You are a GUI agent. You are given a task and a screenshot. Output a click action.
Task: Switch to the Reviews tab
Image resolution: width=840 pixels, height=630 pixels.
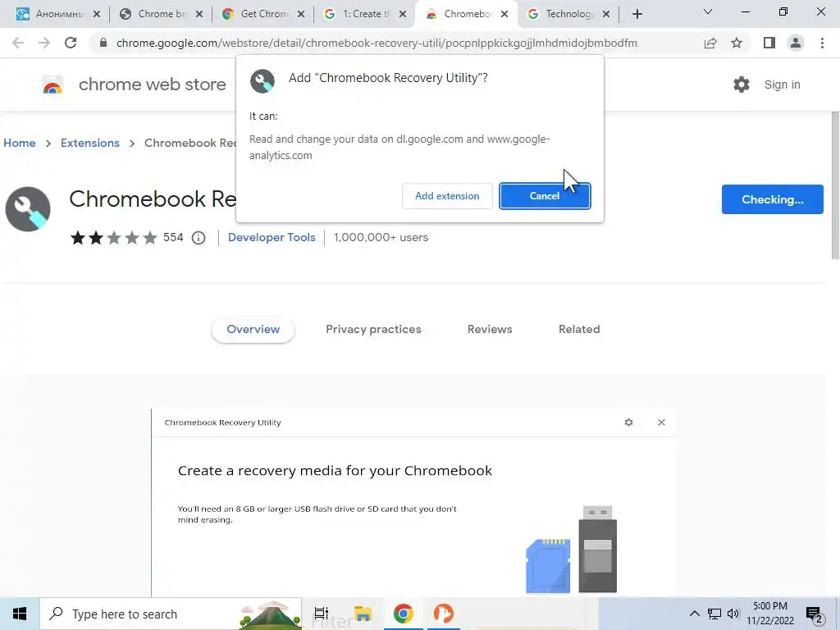tap(490, 330)
